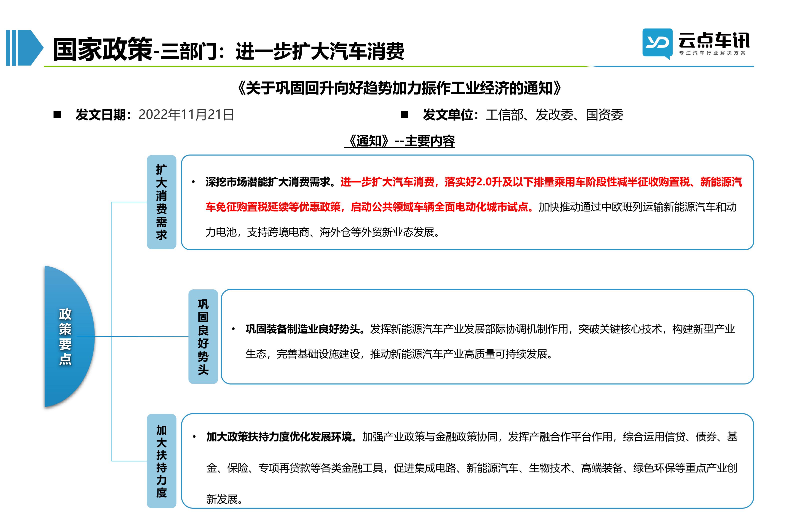Select the vertical tab 巩固良好势头
798x532 pixels.
click(x=203, y=337)
